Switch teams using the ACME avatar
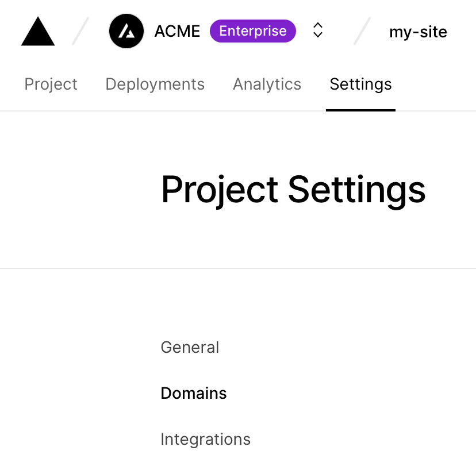The width and height of the screenshot is (476, 462). click(x=126, y=31)
